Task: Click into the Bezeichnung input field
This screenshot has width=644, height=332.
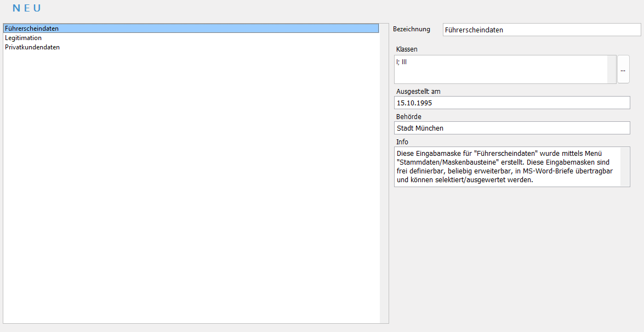Action: pyautogui.click(x=541, y=30)
